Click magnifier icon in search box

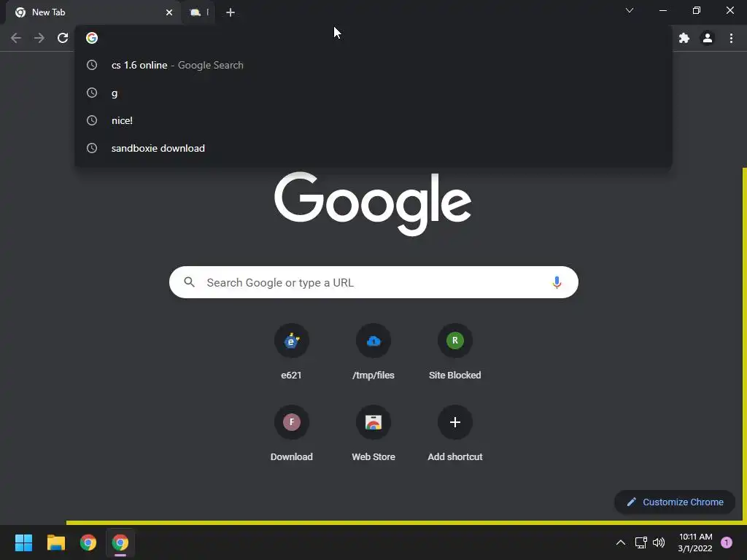(190, 282)
